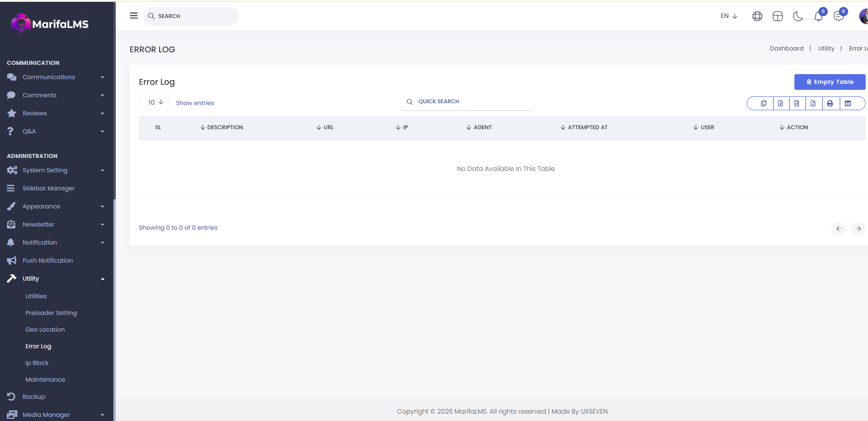Open the show entries count dropdown
868x421 pixels.
click(x=155, y=102)
